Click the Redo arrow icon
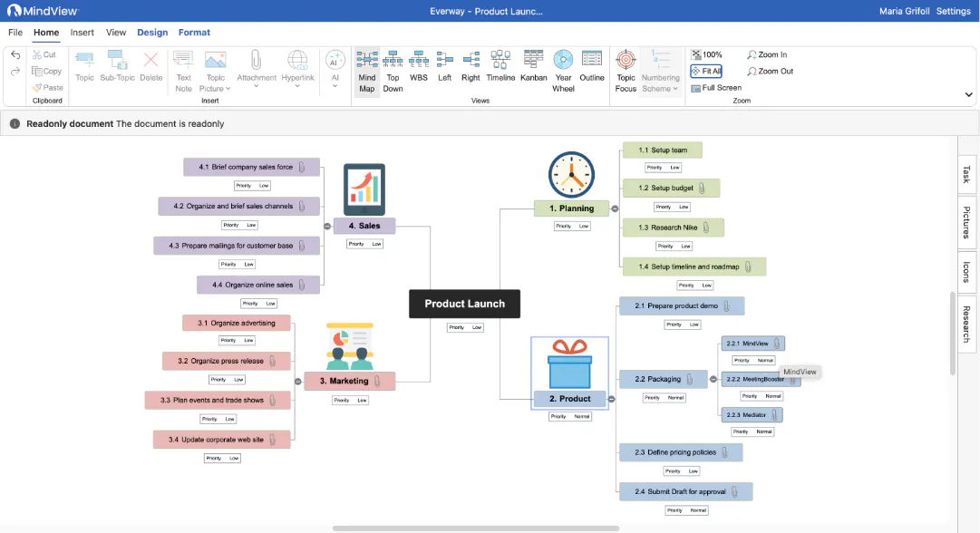 pyautogui.click(x=15, y=72)
